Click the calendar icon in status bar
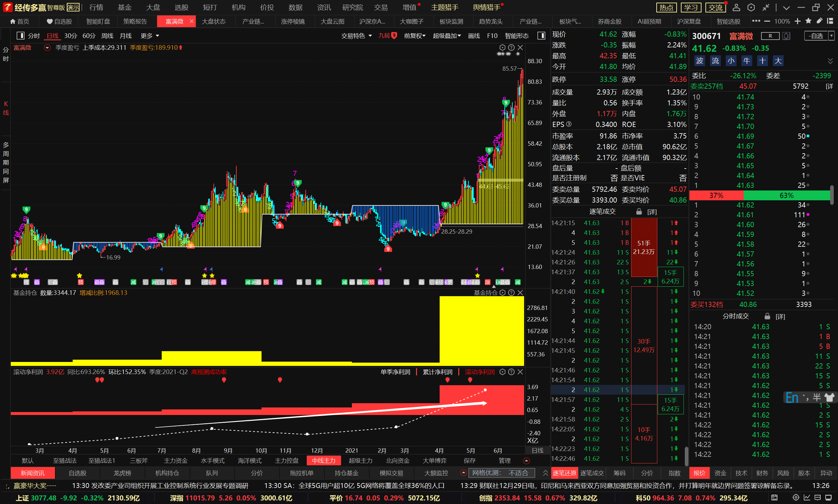Screen dimensions: 838x504 pos(774,497)
